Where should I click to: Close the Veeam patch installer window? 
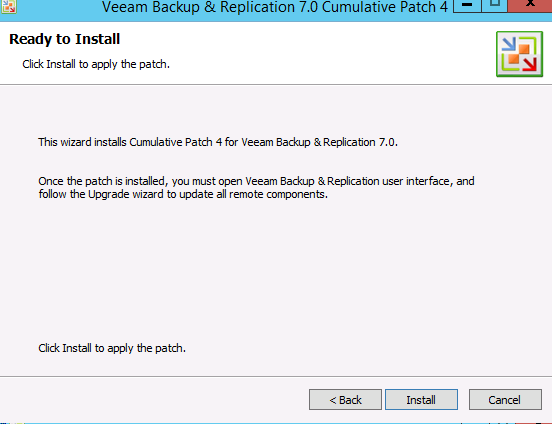530,5
